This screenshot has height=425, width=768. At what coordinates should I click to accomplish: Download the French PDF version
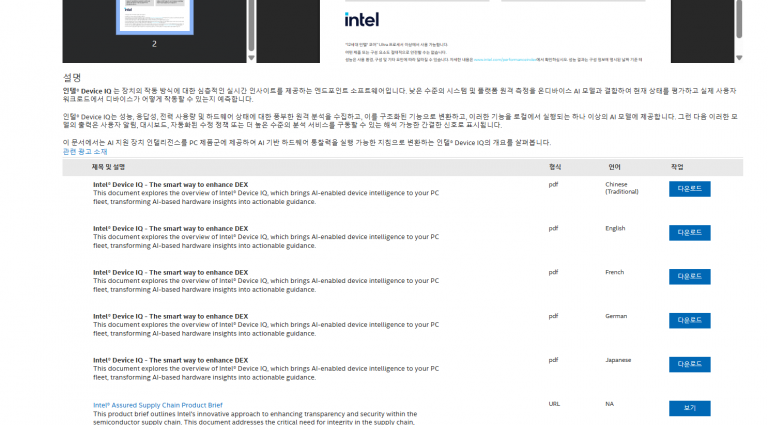[x=689, y=277]
